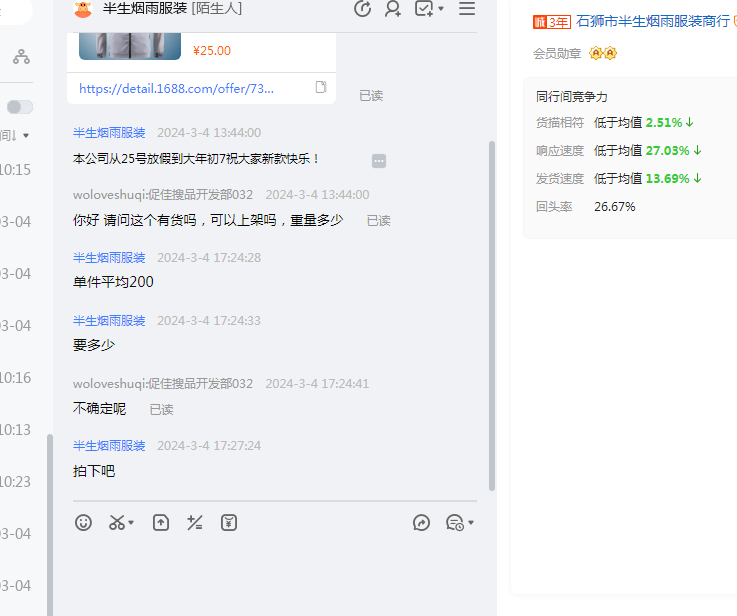Click the refresh clock icon in header
Screen dimensions: 737x616
(363, 9)
